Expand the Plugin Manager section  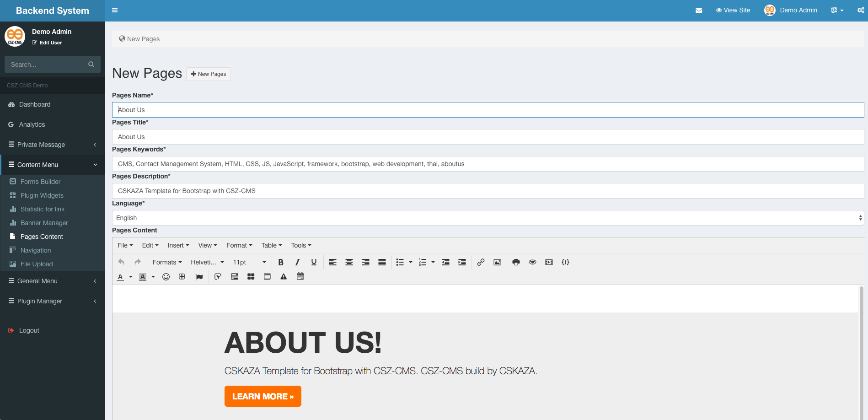pyautogui.click(x=53, y=301)
